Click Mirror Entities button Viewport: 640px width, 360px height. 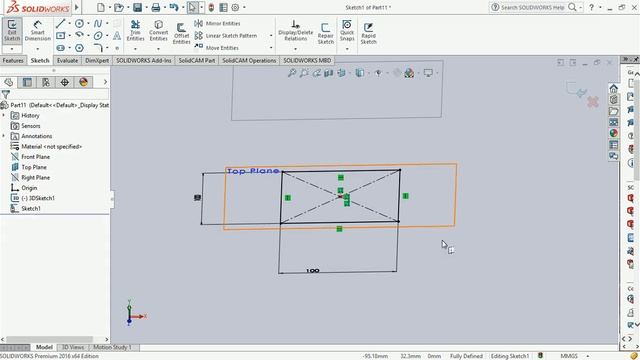(x=217, y=23)
